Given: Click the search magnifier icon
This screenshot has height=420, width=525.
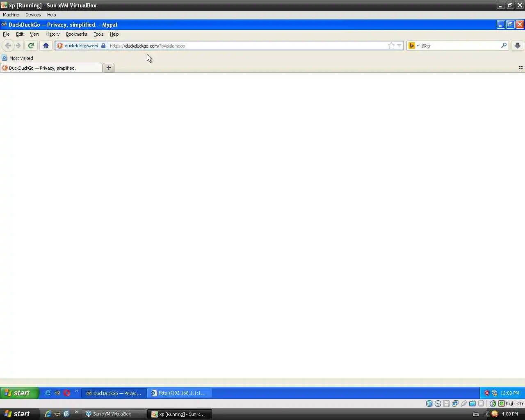Looking at the screenshot, I should 504,46.
